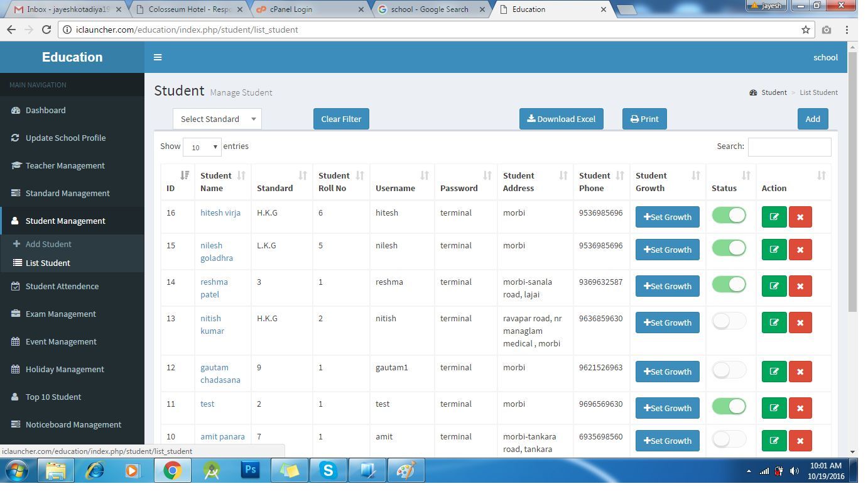Viewport: 868px width, 491px height.
Task: Click the Download Excel button
Action: point(561,119)
